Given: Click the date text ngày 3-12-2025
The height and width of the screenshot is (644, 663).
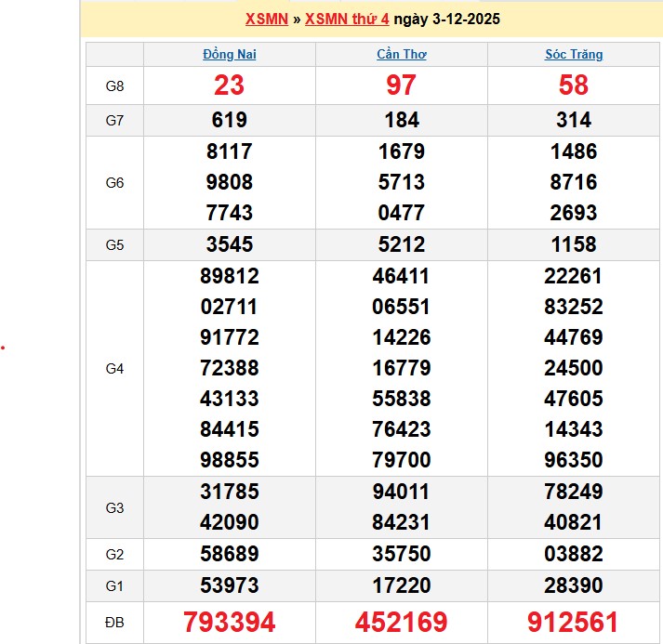Looking at the screenshot, I should [447, 20].
